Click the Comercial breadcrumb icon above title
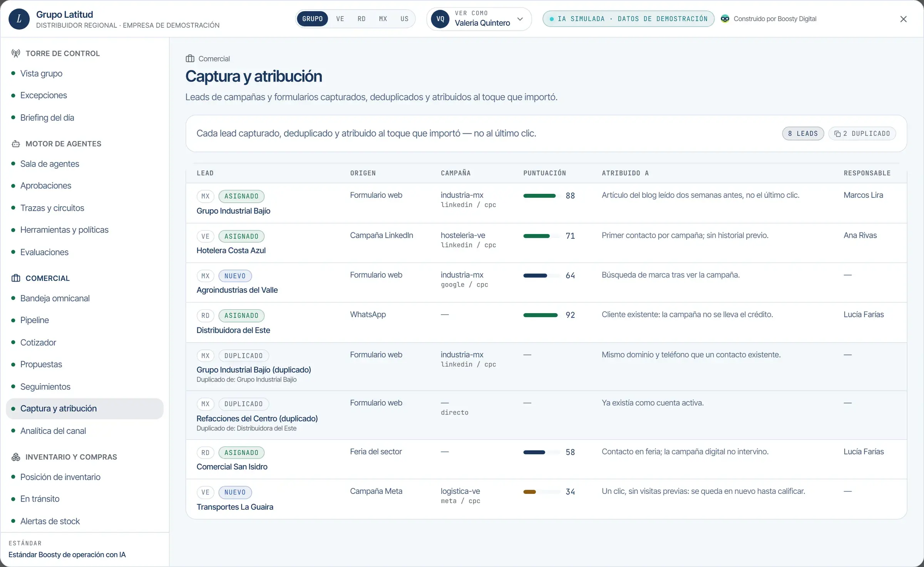 coord(190,58)
